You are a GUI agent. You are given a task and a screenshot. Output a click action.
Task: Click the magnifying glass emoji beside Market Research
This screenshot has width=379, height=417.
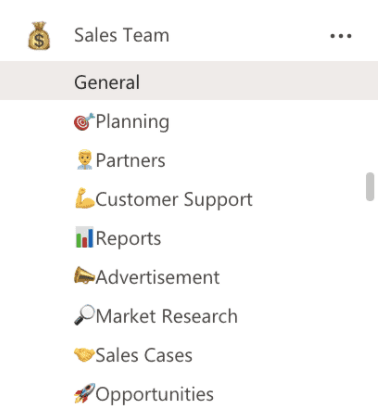tap(84, 315)
